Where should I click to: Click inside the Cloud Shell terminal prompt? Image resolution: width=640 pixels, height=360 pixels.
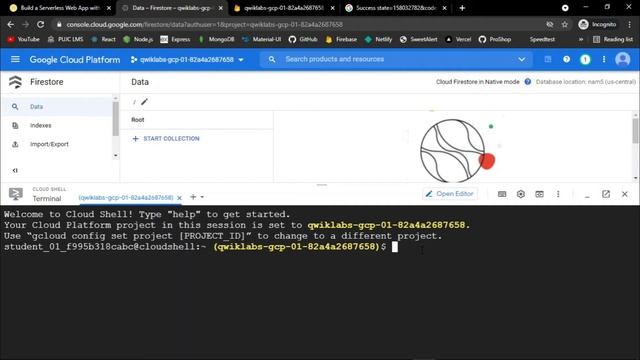(x=394, y=247)
